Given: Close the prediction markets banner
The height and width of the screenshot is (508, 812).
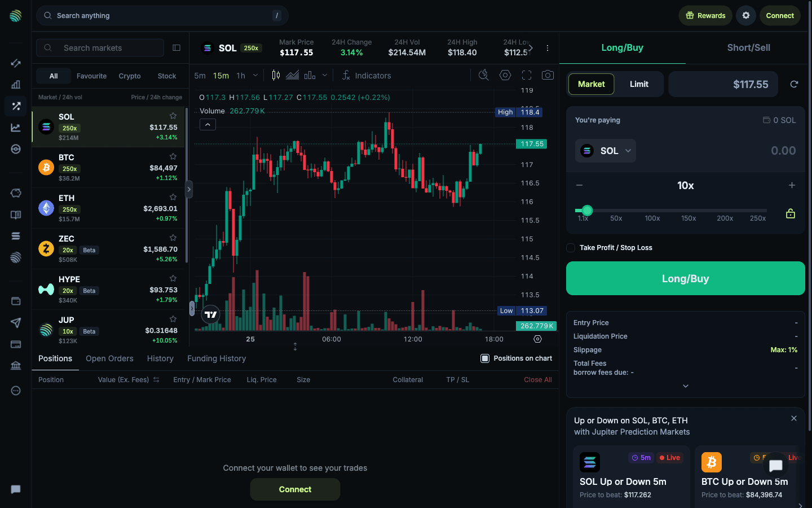Looking at the screenshot, I should [794, 418].
